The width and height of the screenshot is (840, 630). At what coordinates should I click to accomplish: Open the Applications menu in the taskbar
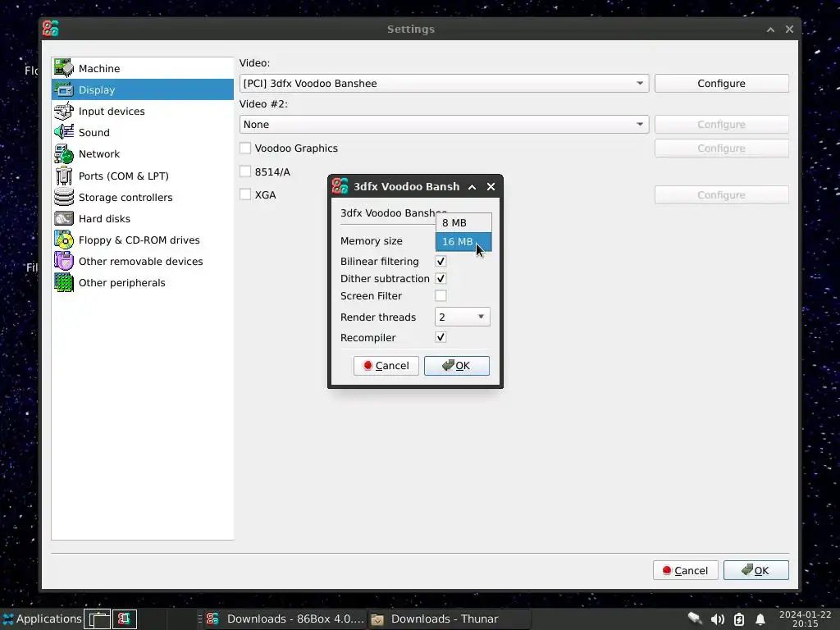(x=42, y=619)
